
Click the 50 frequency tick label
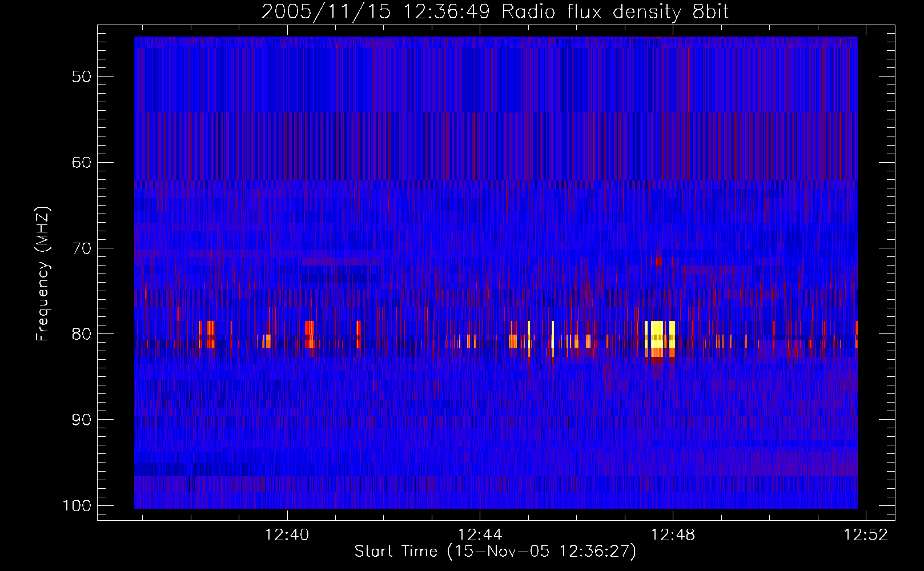tap(82, 77)
